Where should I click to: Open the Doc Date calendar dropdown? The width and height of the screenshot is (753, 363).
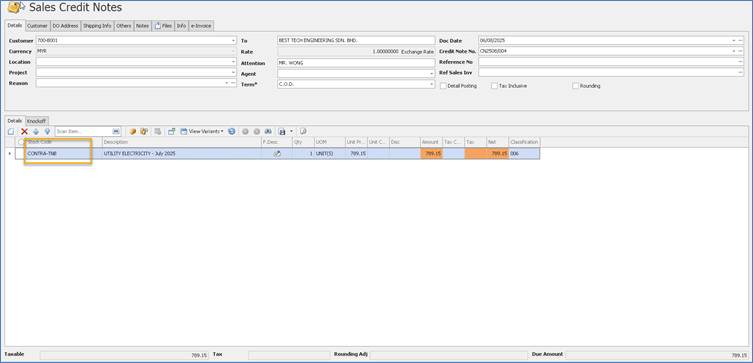(734, 41)
